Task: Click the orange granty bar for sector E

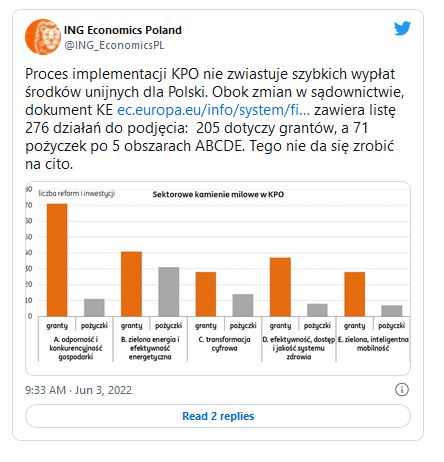Action: [x=355, y=294]
